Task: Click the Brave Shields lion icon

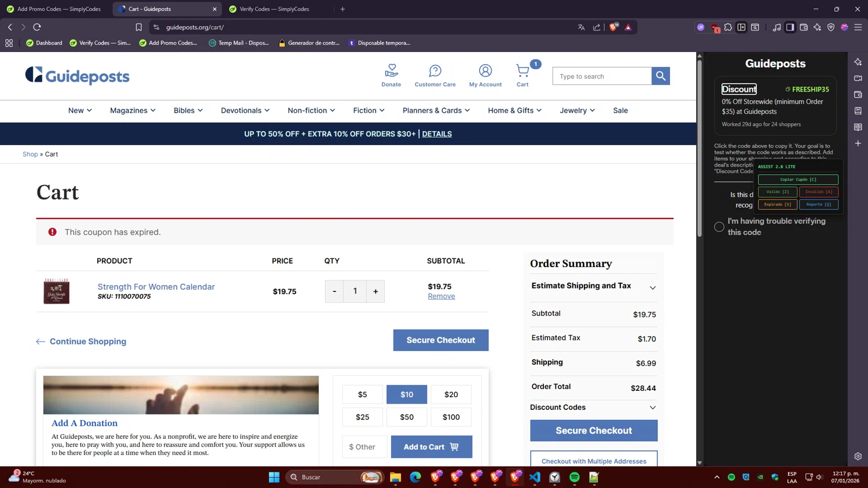Action: pyautogui.click(x=613, y=27)
